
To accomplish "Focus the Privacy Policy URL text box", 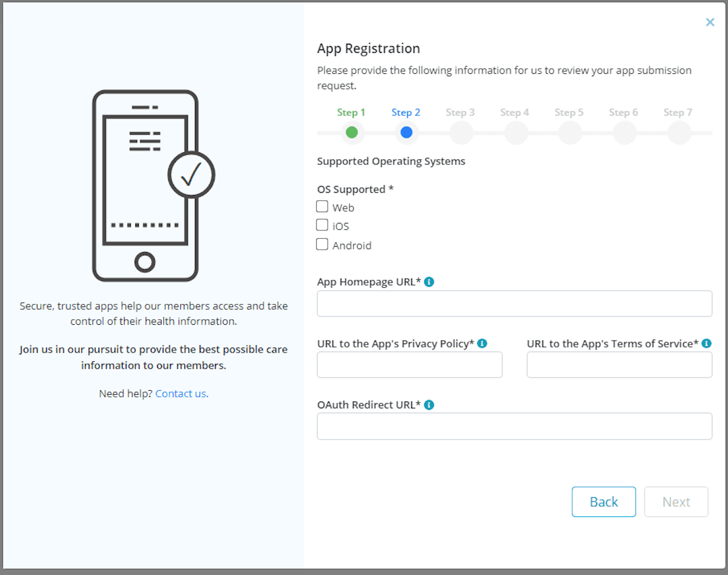I will point(409,365).
